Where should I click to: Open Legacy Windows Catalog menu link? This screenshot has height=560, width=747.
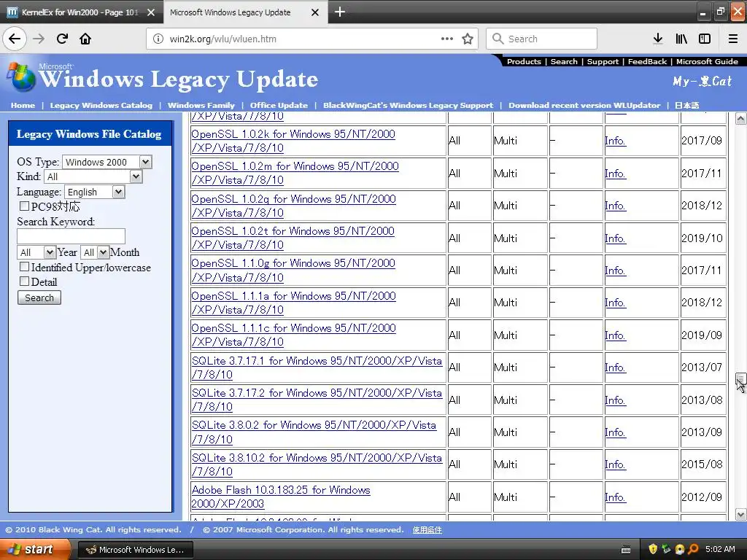point(101,105)
